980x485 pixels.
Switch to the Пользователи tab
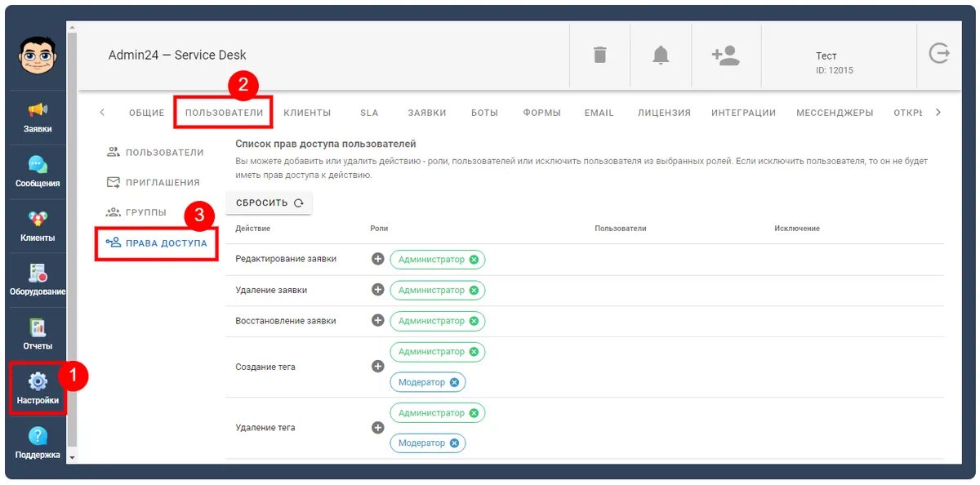tap(224, 113)
